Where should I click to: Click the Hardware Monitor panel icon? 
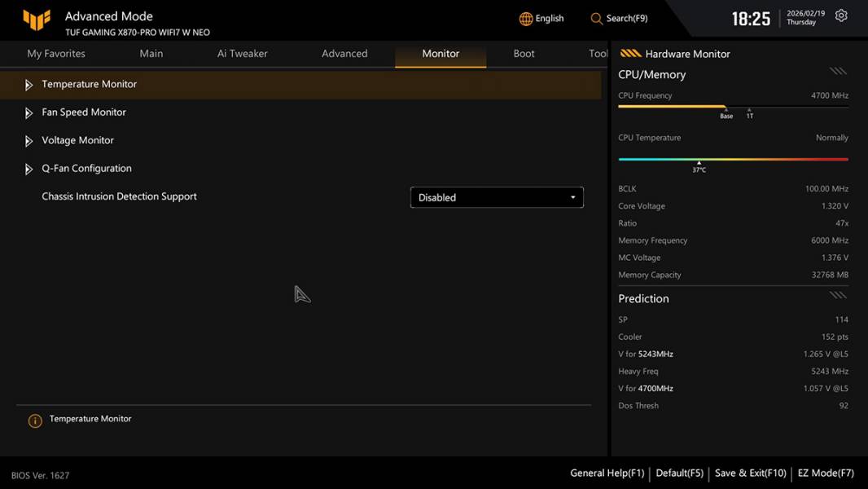(630, 54)
